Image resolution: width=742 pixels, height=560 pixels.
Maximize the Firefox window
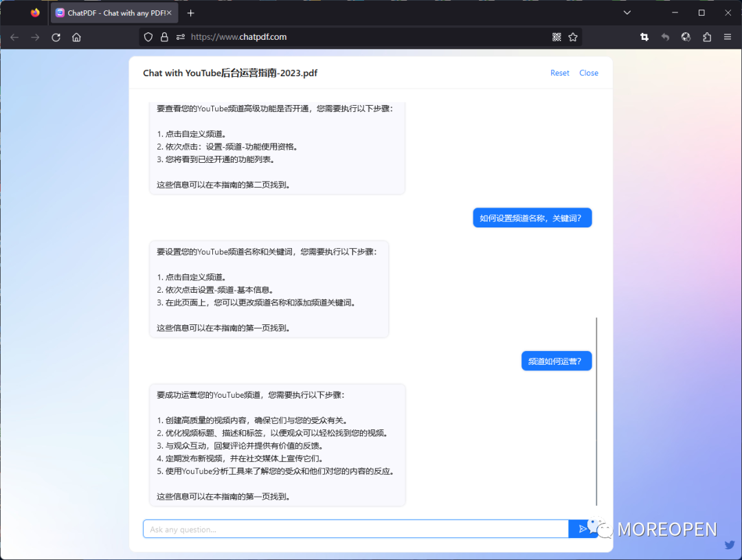coord(701,13)
